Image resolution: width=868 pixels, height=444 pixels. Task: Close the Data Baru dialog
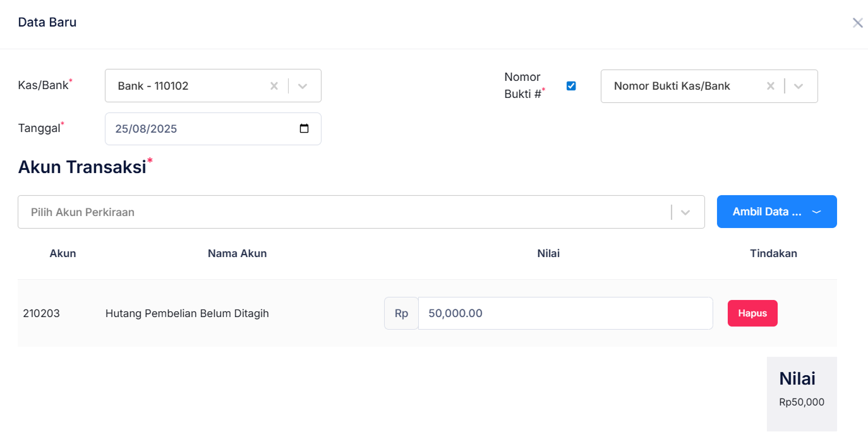click(857, 23)
